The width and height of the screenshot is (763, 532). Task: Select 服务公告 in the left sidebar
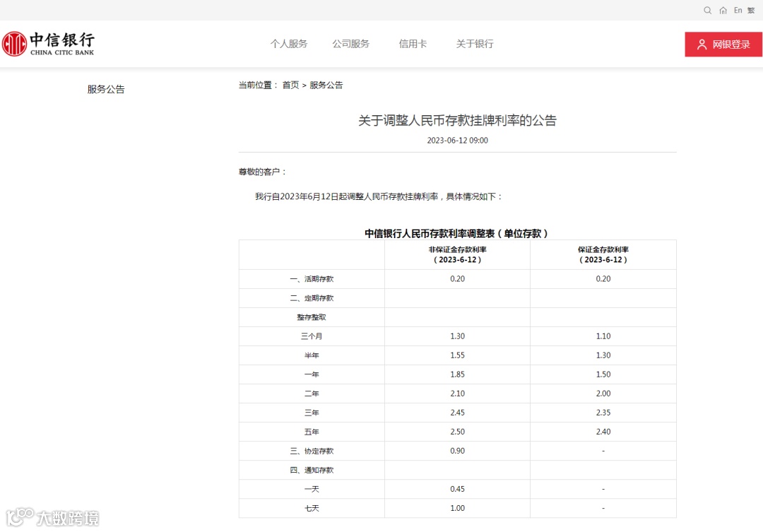click(106, 89)
